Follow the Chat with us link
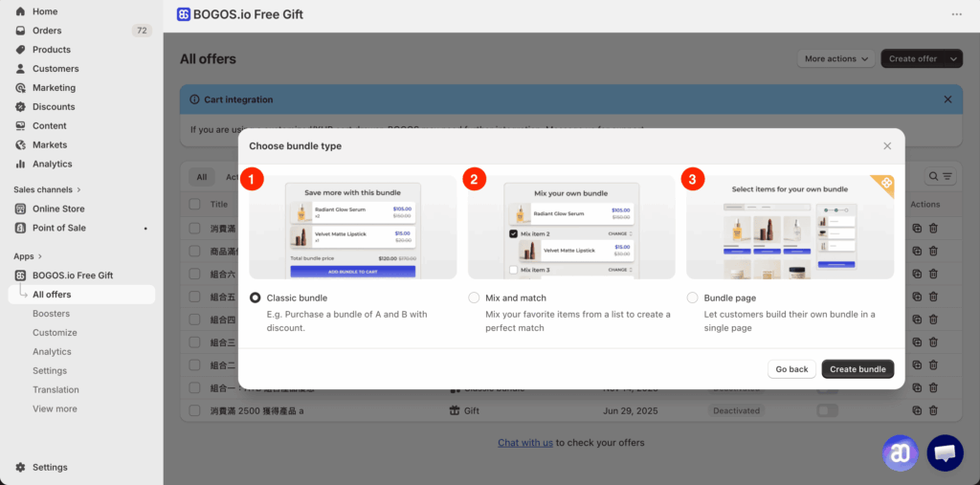This screenshot has width=980, height=485. tap(525, 443)
